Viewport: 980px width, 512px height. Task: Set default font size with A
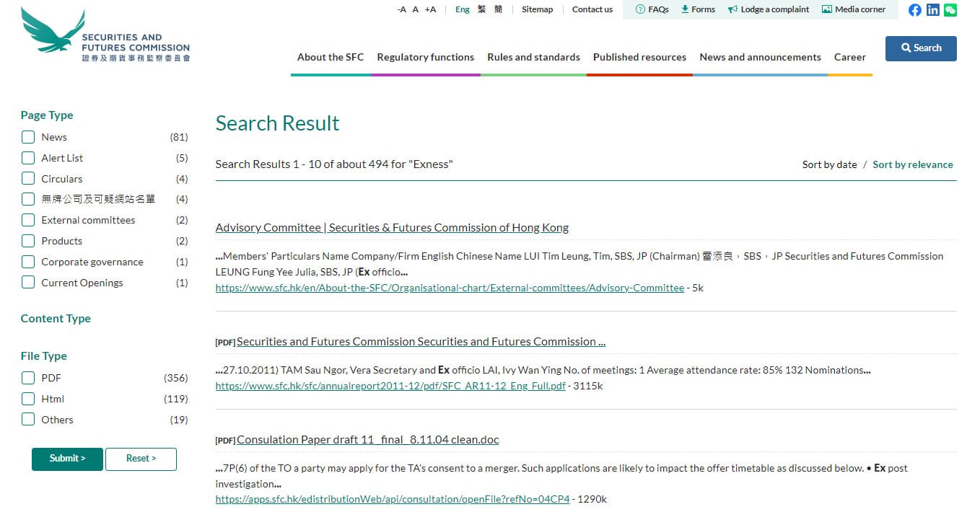pos(416,9)
